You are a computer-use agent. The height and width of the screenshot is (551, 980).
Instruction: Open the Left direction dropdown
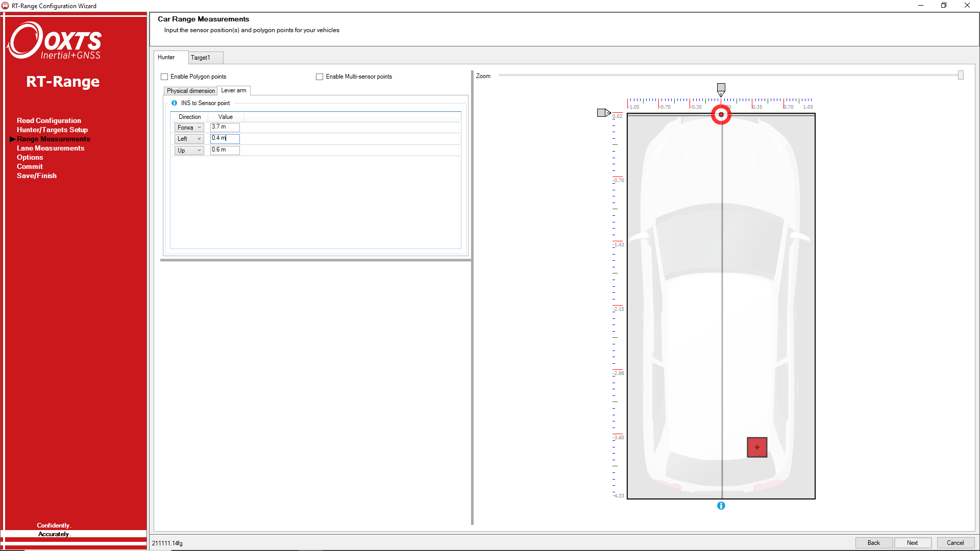189,139
